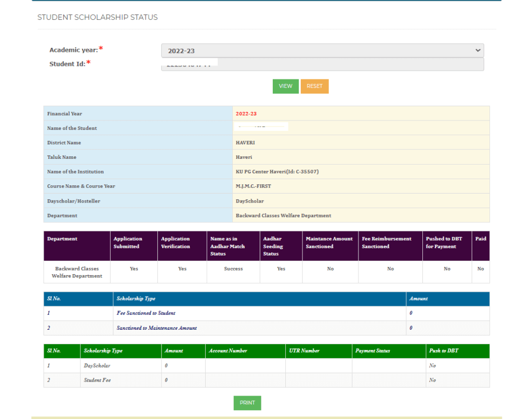Click Fee Sanctioned to Student row
This screenshot has height=419, width=532.
[x=267, y=313]
